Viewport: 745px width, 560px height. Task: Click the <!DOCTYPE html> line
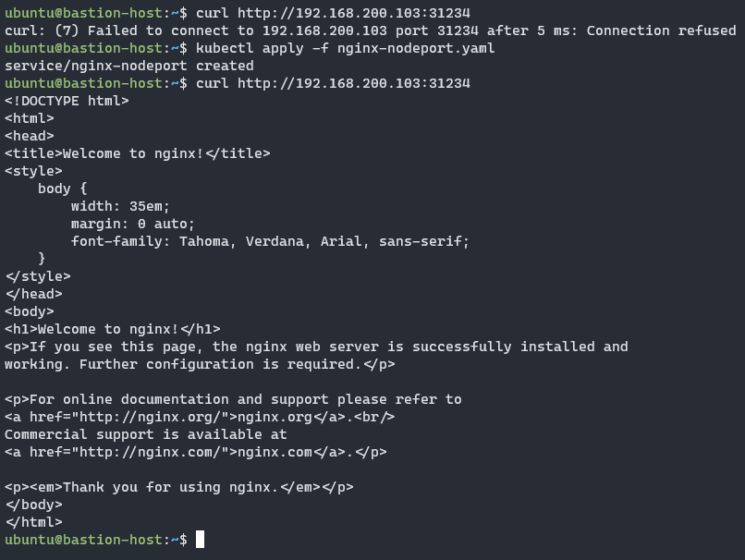(x=67, y=101)
